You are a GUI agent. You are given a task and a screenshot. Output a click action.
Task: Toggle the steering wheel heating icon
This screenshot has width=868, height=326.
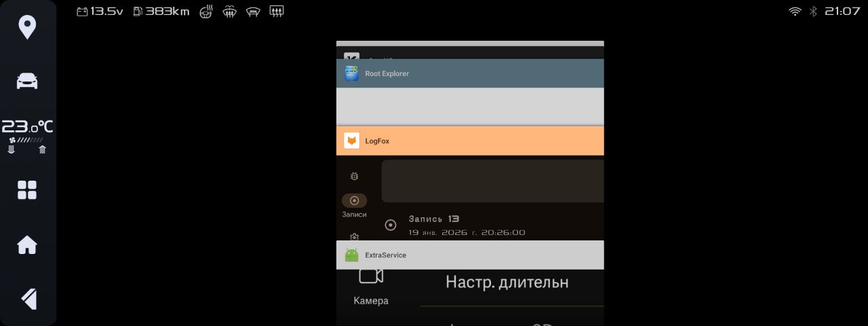pos(207,12)
